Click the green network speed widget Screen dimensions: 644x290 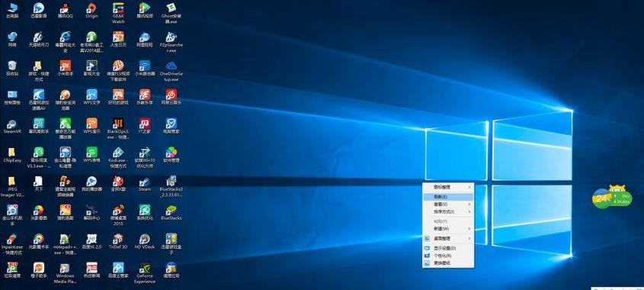[x=621, y=199]
